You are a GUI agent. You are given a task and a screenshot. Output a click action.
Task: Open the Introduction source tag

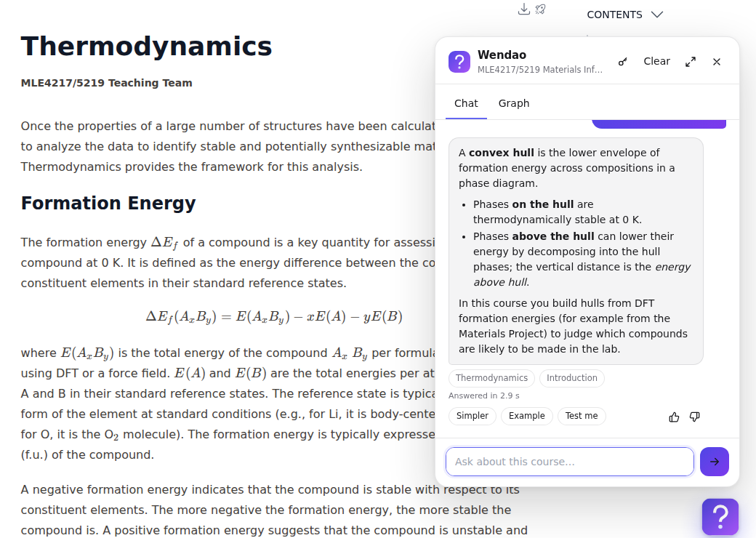(x=572, y=378)
